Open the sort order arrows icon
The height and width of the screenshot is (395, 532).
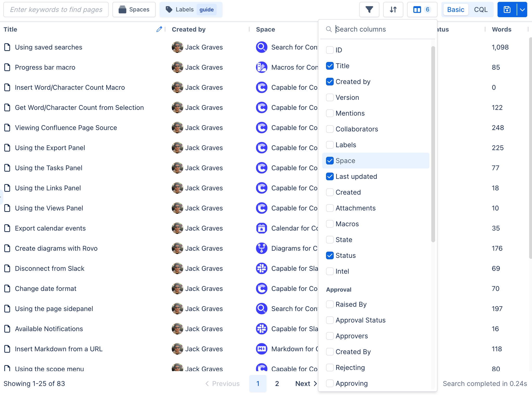click(393, 10)
